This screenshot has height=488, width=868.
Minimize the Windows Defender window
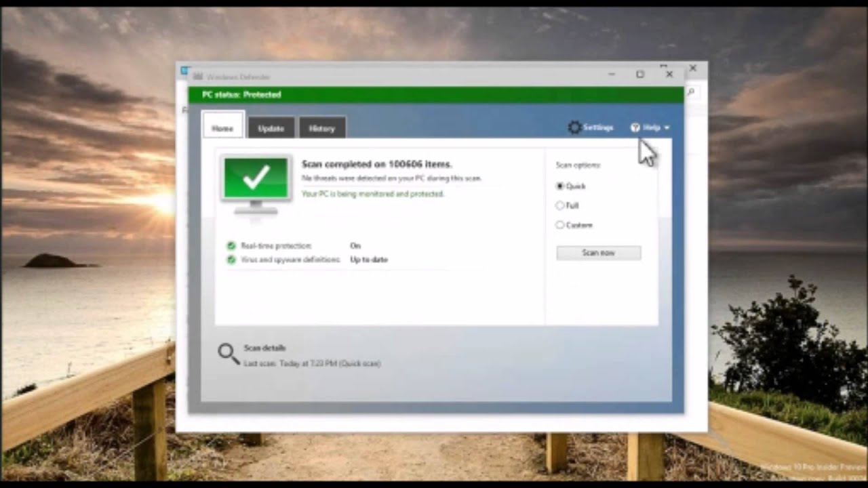[x=612, y=75]
